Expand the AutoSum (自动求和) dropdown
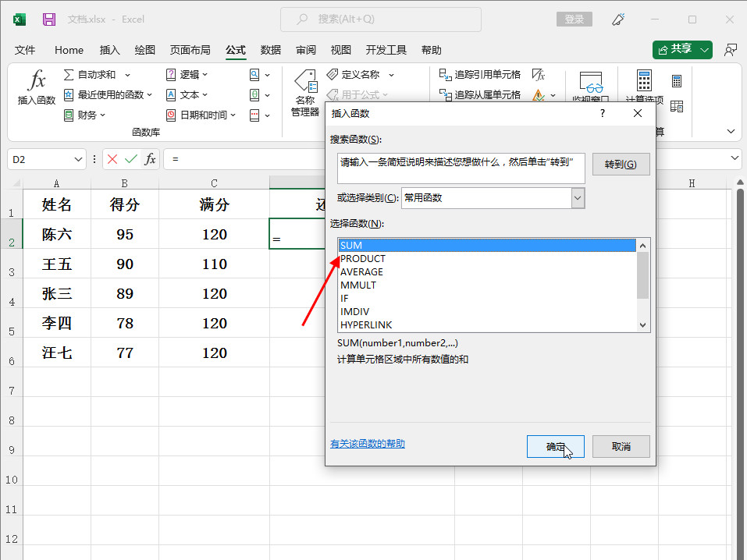Screen dimensions: 747x560 coord(127,75)
